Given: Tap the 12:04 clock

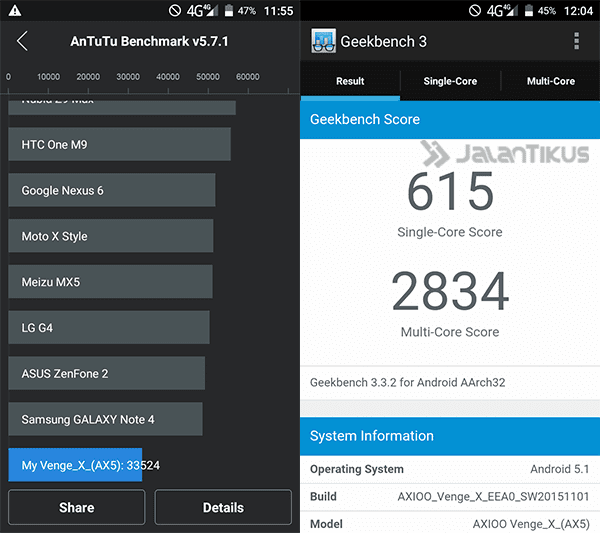Looking at the screenshot, I should [x=578, y=11].
